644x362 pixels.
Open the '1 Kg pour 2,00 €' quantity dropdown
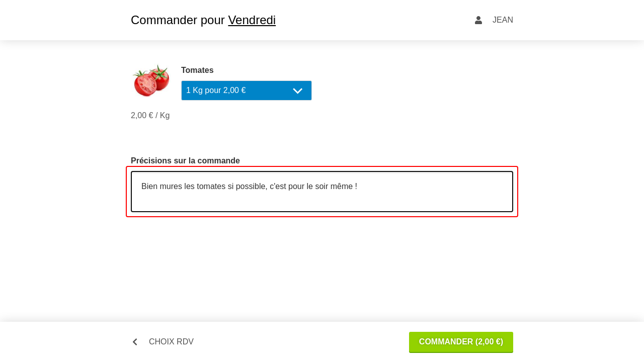tap(247, 90)
